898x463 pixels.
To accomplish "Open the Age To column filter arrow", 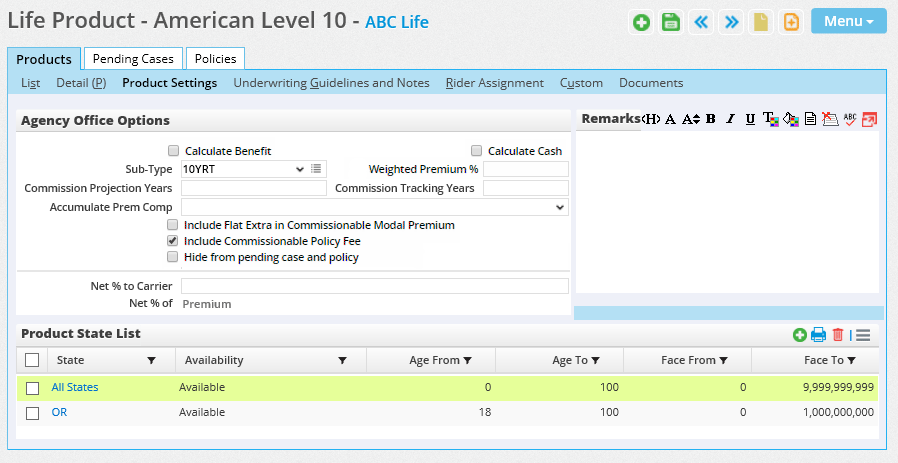I will 596,360.
